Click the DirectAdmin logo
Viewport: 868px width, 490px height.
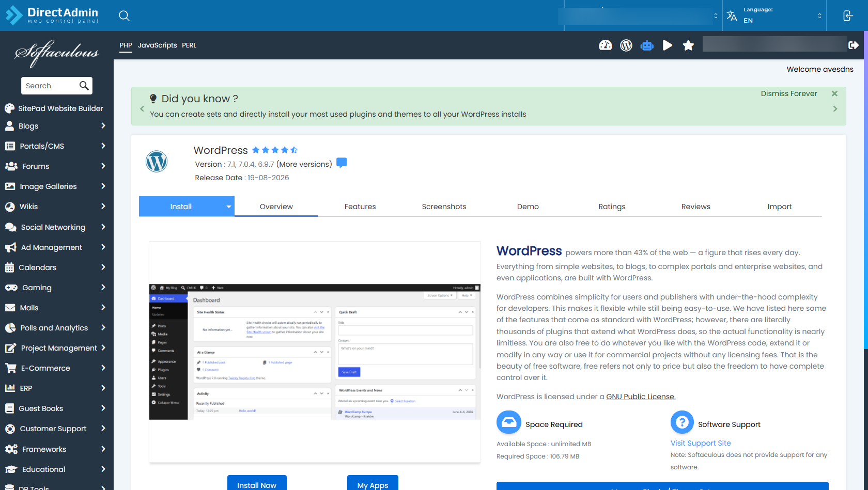coord(52,15)
